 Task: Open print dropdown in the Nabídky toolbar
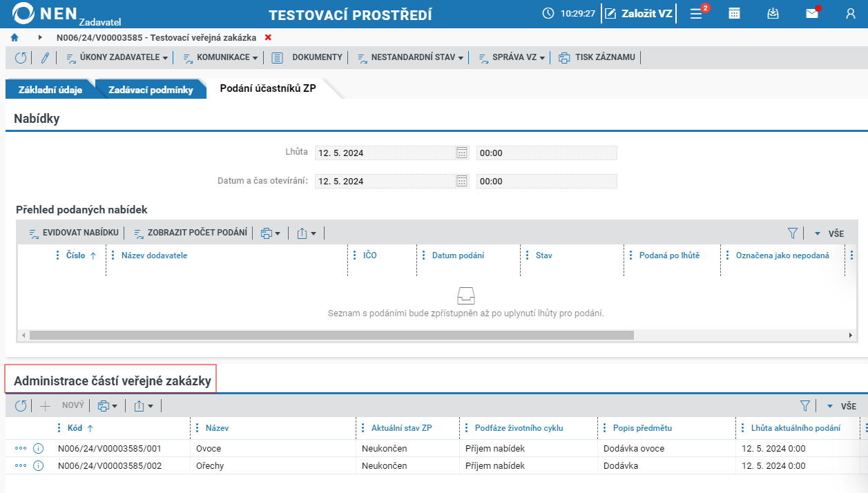coord(270,233)
